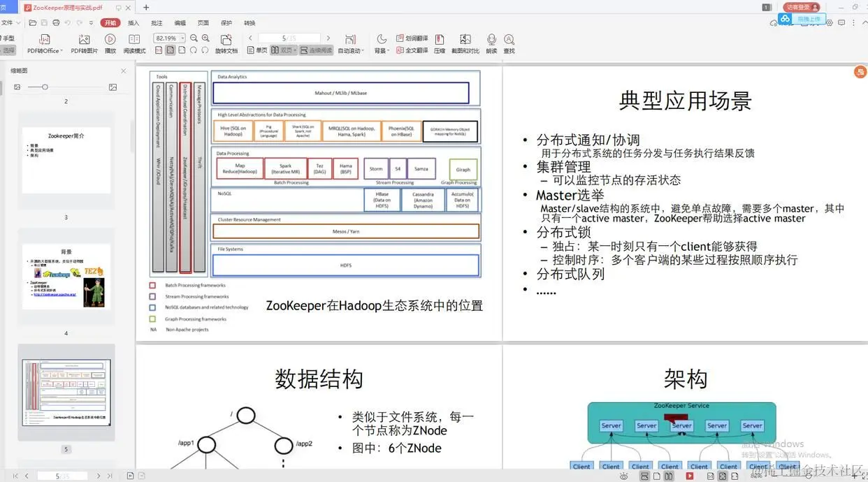
Task: Click the save icon in quick toolbar
Action: pos(44,23)
